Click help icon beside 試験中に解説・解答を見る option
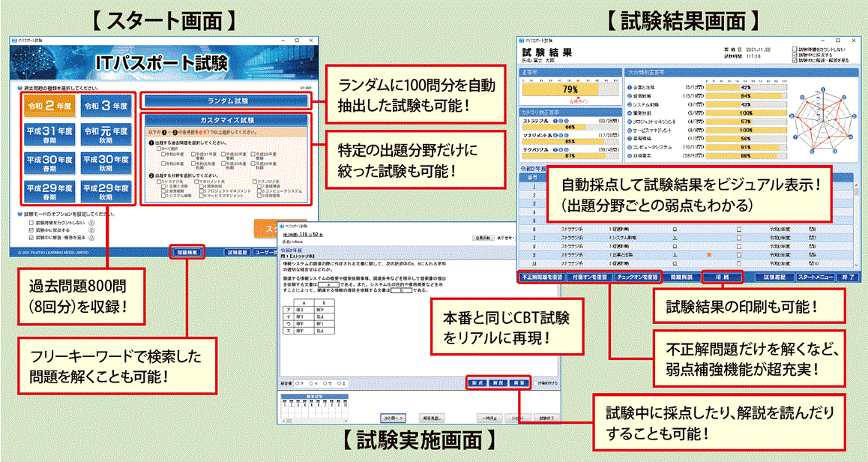Image resolution: width=868 pixels, height=462 pixels. click(x=91, y=237)
